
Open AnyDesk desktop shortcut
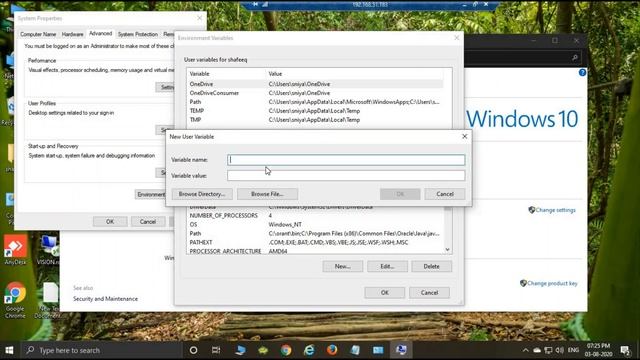tap(15, 249)
